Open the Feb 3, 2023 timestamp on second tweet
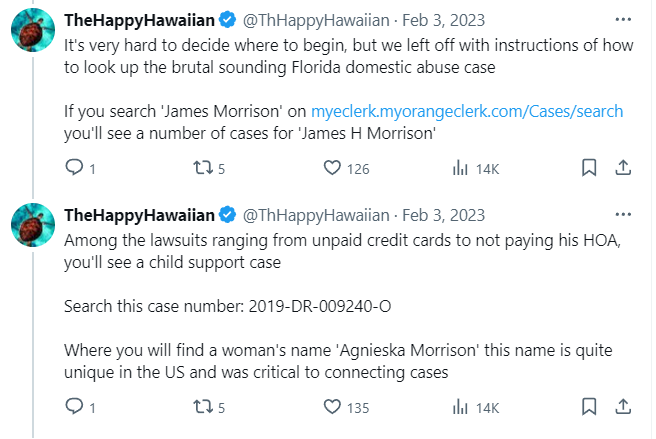The height and width of the screenshot is (439, 656). (x=446, y=215)
